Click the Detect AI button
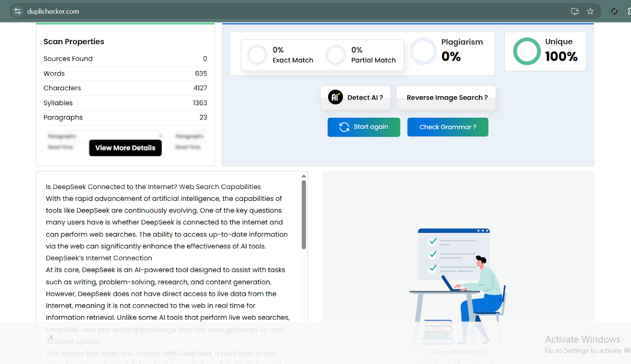631x364 pixels. [355, 98]
